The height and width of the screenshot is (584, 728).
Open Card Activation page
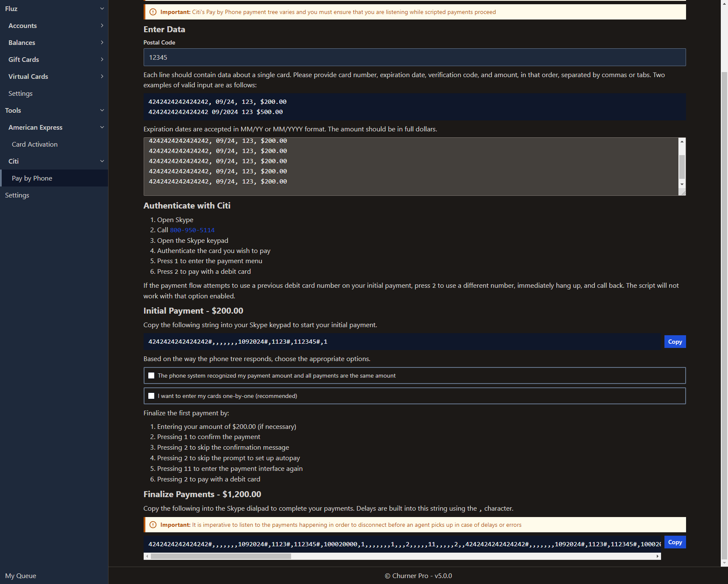(35, 144)
